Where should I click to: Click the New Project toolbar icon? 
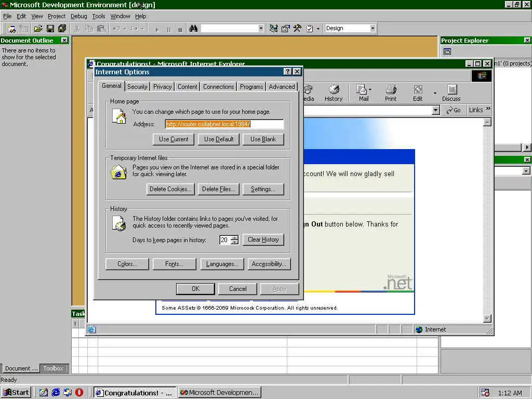[11, 29]
